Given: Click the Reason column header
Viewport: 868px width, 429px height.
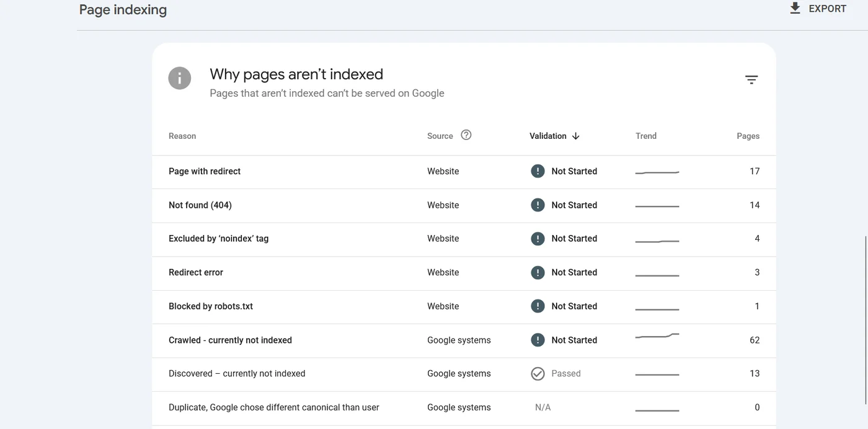Looking at the screenshot, I should (x=182, y=136).
